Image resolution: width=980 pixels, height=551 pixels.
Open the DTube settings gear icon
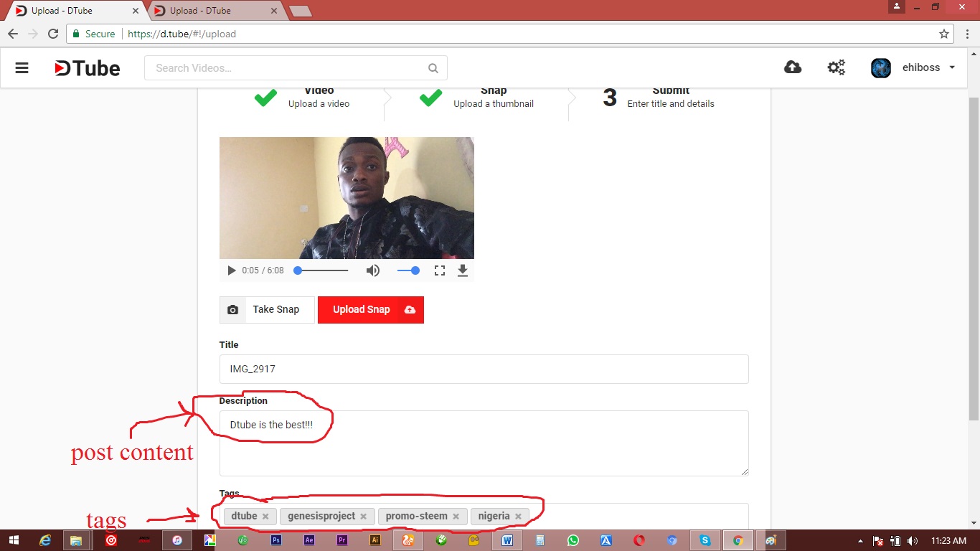click(x=836, y=66)
